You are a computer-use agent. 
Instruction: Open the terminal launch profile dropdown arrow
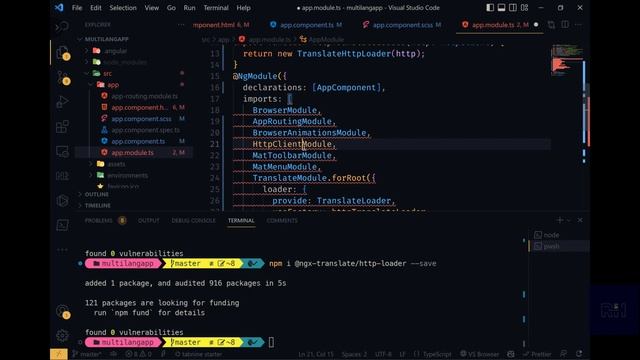(568, 220)
